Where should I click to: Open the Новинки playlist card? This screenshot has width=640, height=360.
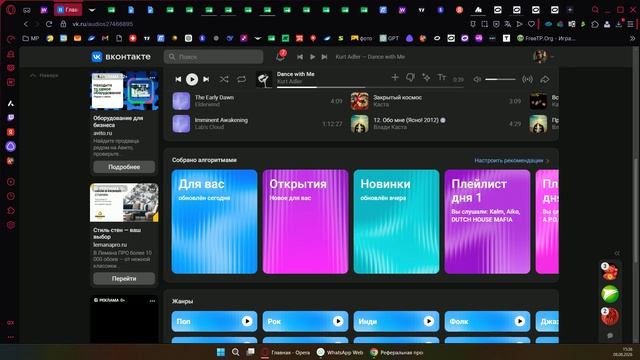pos(396,222)
